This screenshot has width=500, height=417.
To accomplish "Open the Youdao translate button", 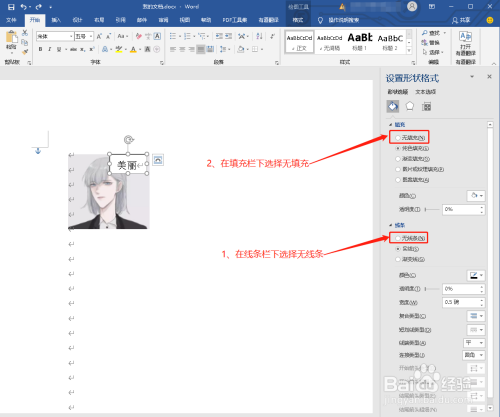I will click(465, 43).
